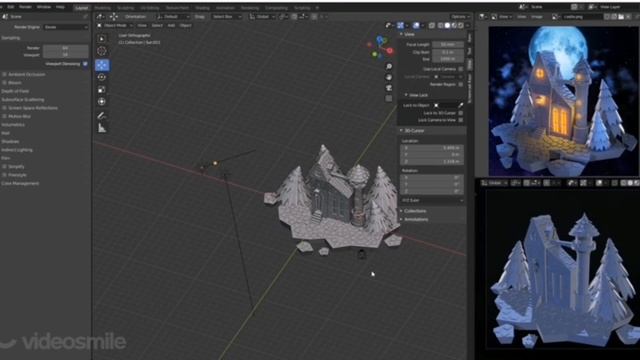Toggle Use Local Camera checkbox
The image size is (640, 360).
[460, 69]
